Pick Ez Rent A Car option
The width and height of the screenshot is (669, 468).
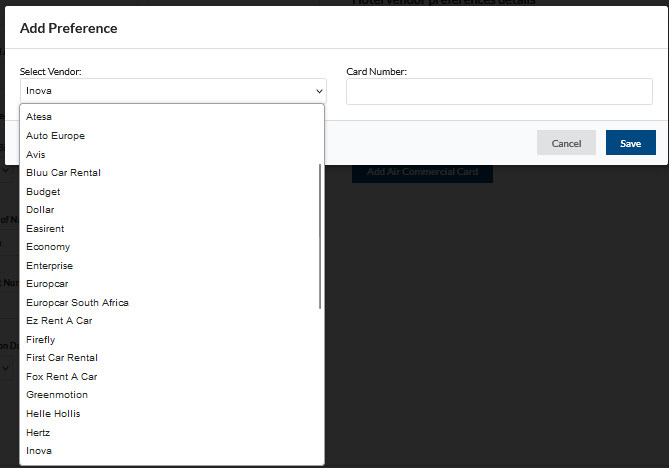(172, 321)
